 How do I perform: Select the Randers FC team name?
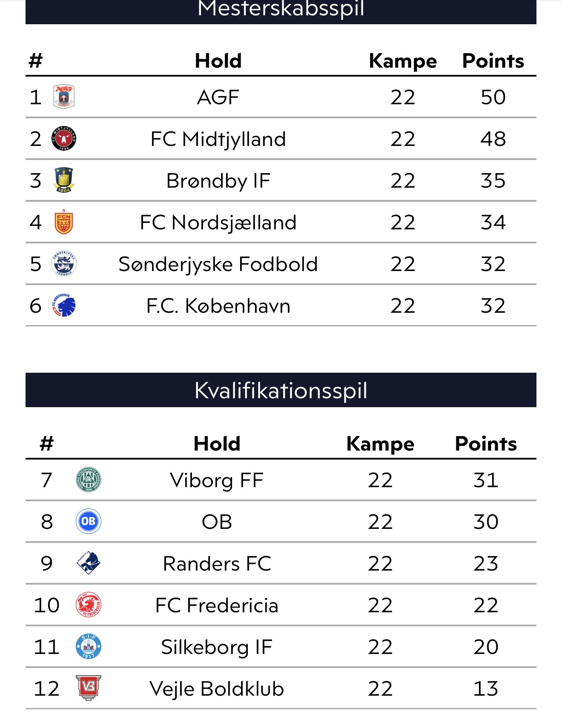click(x=217, y=564)
